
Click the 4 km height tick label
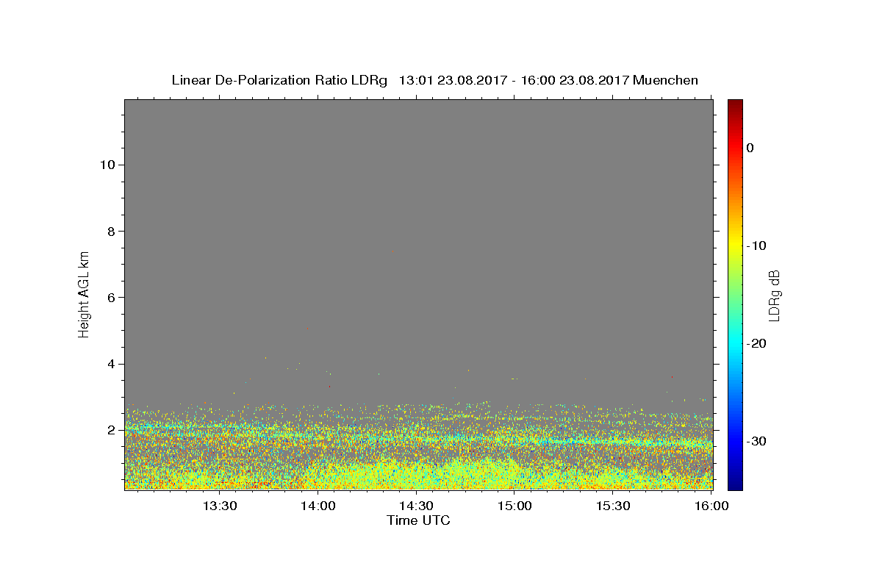(110, 364)
